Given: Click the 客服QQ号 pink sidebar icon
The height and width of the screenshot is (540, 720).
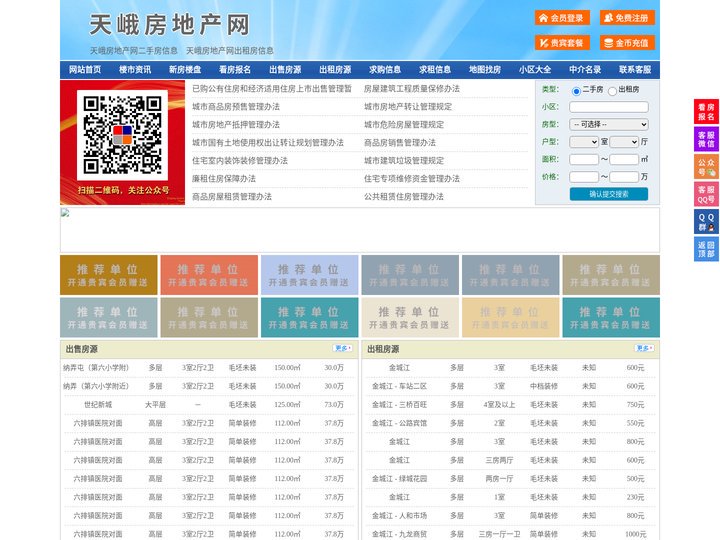Looking at the screenshot, I should click(706, 194).
